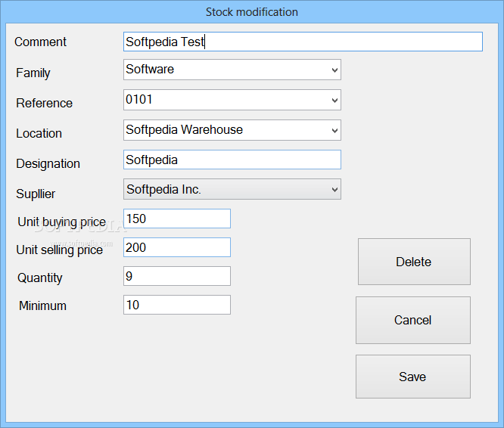The image size is (504, 428).
Task: Click the Unit selling price field
Action: point(177,247)
